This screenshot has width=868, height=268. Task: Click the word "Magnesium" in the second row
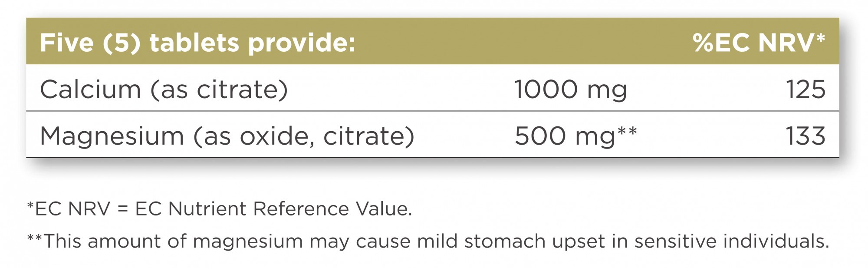pos(112,136)
